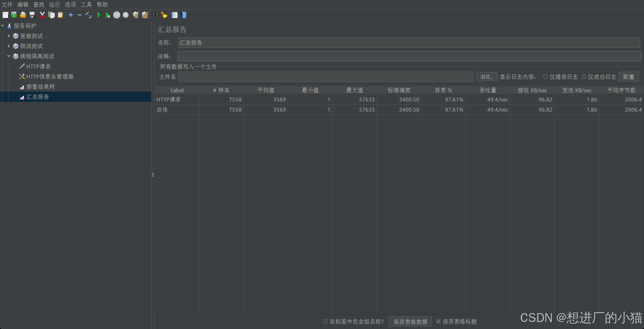This screenshot has height=329, width=644.
Task: Sort the table by the 平均值 column header
Action: [266, 90]
